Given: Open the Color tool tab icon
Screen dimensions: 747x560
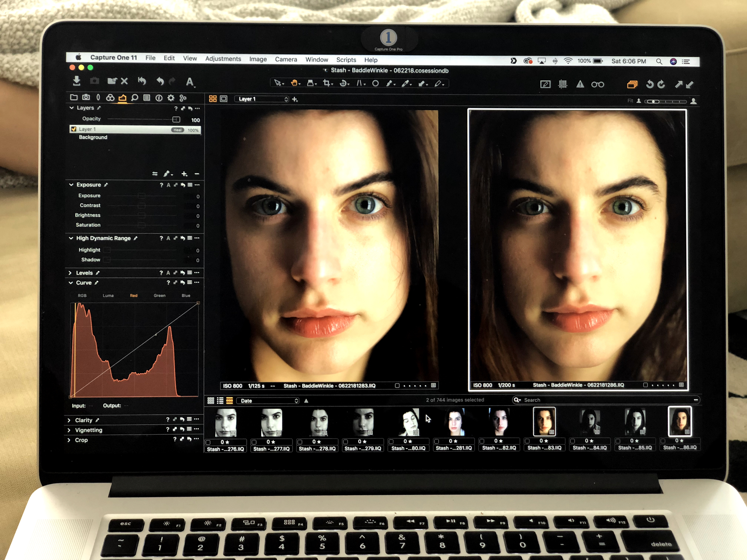Looking at the screenshot, I should [110, 98].
